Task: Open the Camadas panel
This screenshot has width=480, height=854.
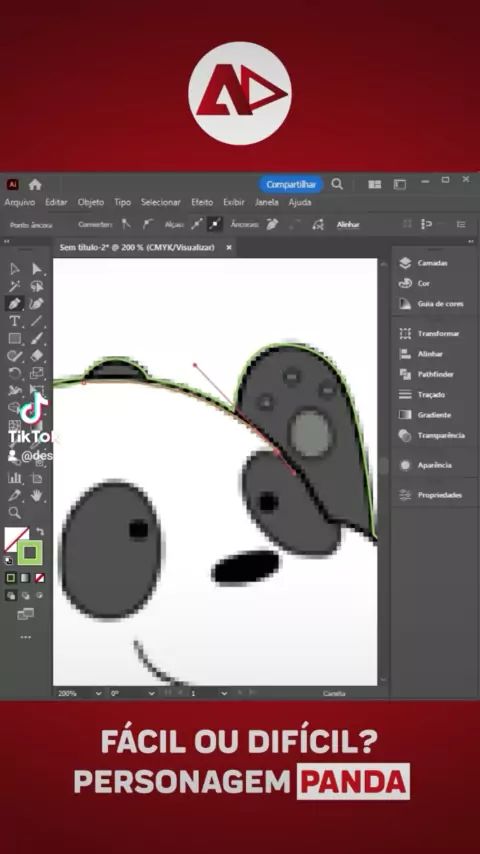Action: click(424, 263)
